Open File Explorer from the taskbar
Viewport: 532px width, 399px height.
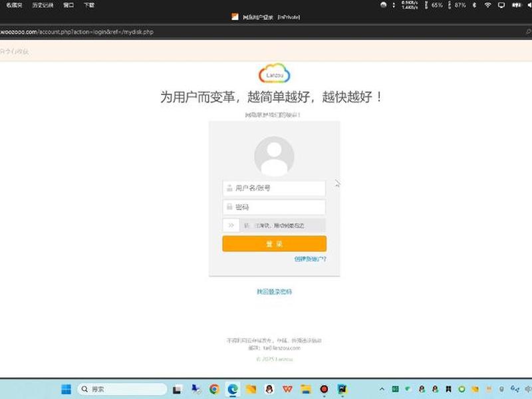pos(306,389)
